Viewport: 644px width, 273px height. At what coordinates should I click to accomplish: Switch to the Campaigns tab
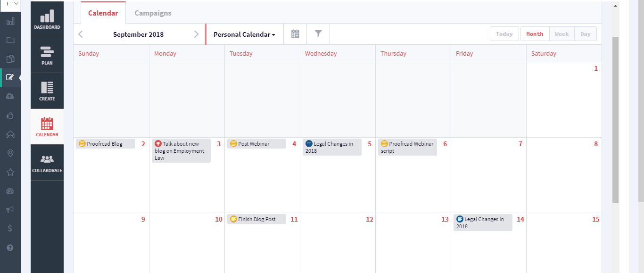click(153, 13)
